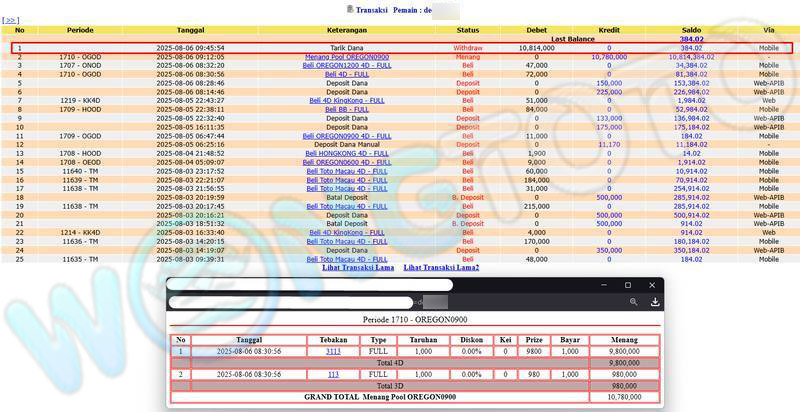
Task: Open Menang Pool OREGON0900 link
Action: tap(347, 57)
